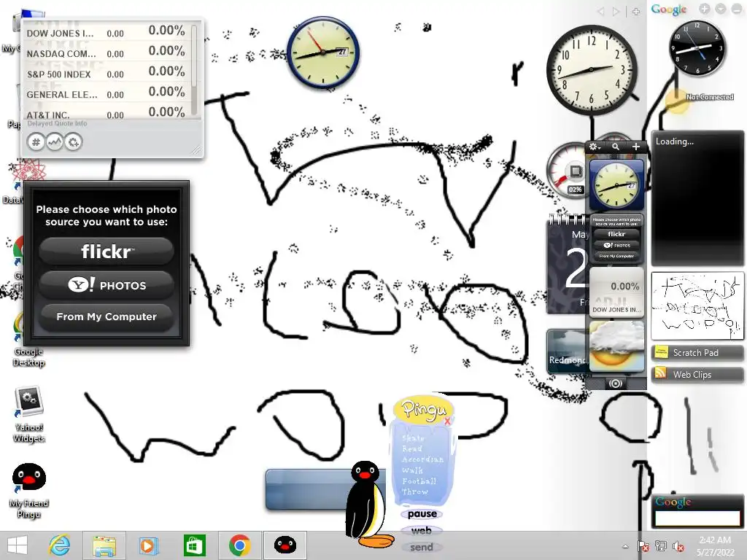Select Football in Pingu menu
Screen dimensions: 747x560
(419, 481)
